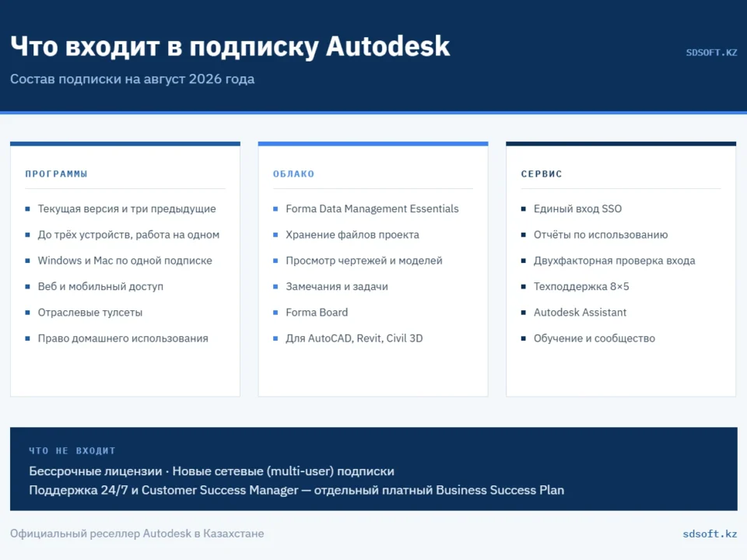Click the SDSOFT.KZ label in header
Image resolution: width=747 pixels, height=560 pixels.
[711, 52]
